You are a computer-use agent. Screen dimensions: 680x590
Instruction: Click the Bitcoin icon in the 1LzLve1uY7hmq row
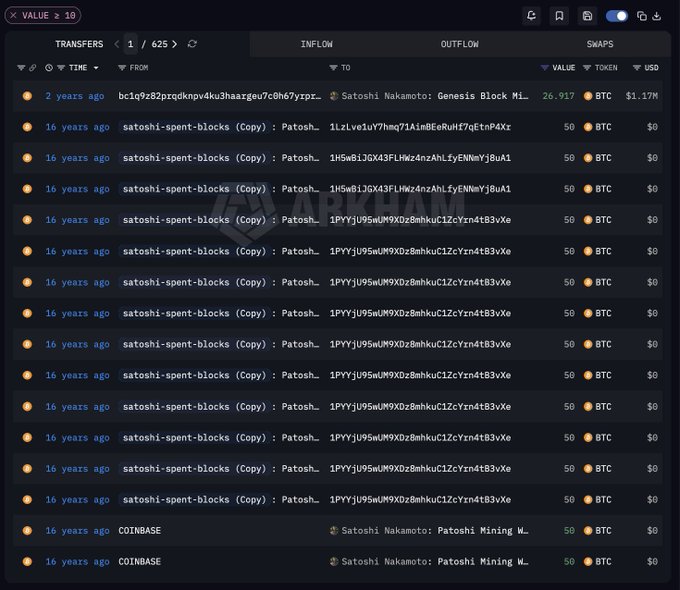pos(27,127)
